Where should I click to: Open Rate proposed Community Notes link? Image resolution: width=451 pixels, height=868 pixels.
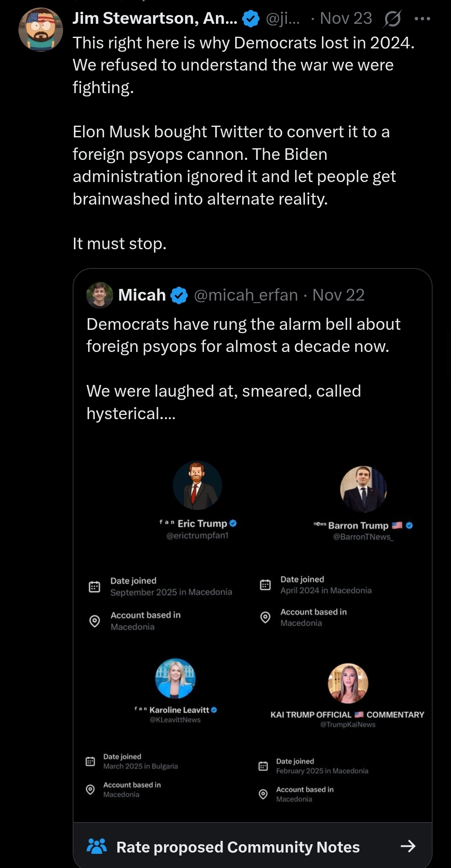click(x=238, y=847)
